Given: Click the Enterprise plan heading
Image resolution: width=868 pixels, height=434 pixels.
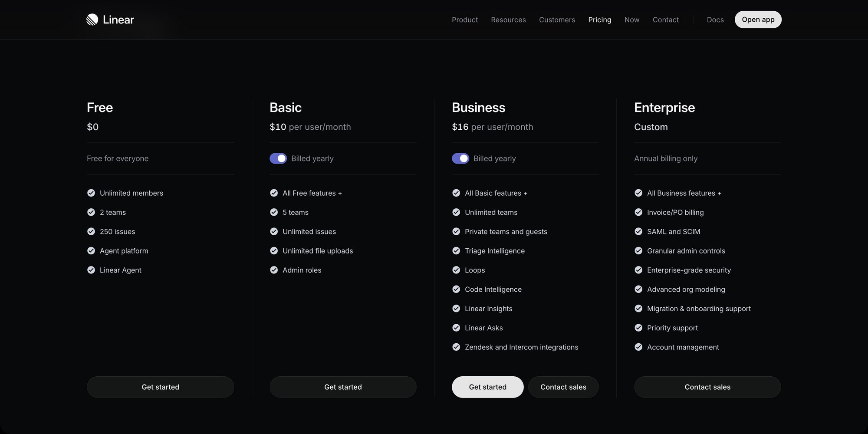Looking at the screenshot, I should coord(664,108).
